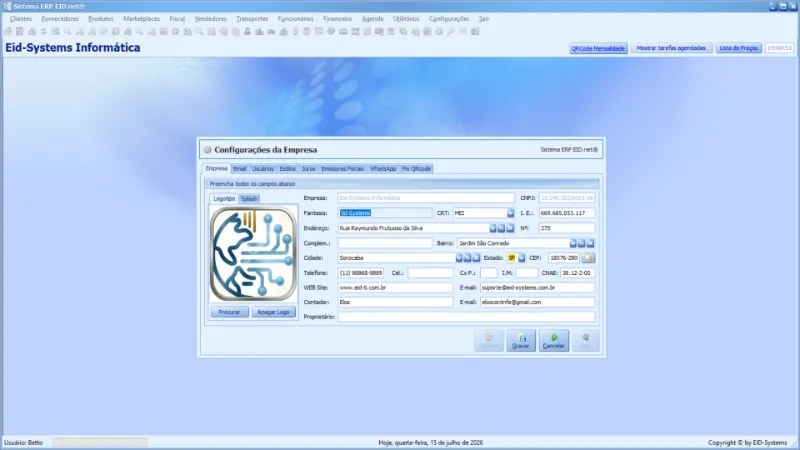Click the I.E. number field
Screen dimensions: 800x450
coord(567,213)
